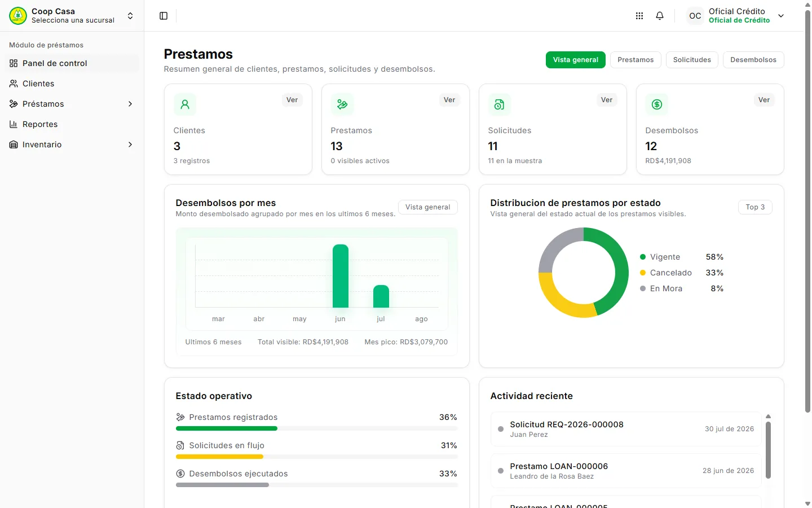The height and width of the screenshot is (508, 812).
Task: Switch to the Prestamos tab
Action: pos(636,60)
